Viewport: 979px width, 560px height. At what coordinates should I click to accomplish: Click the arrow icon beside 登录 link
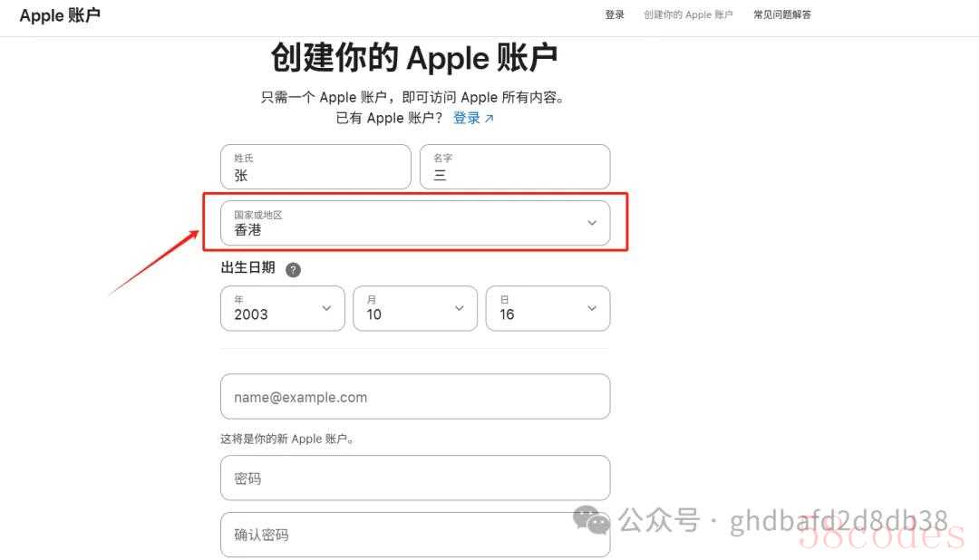click(x=489, y=118)
